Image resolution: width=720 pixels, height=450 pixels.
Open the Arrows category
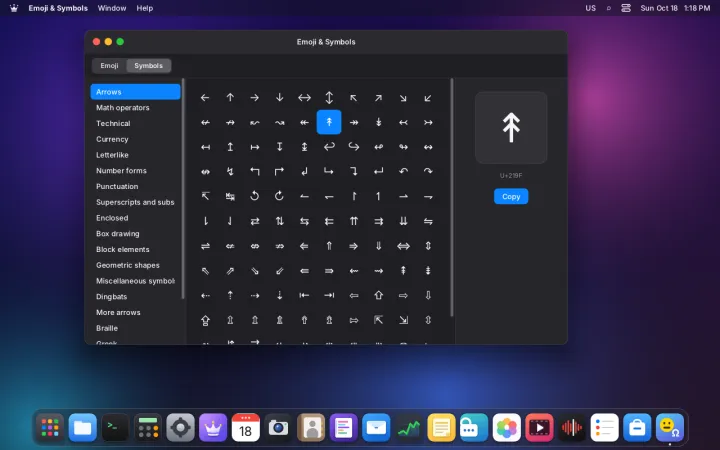click(135, 92)
